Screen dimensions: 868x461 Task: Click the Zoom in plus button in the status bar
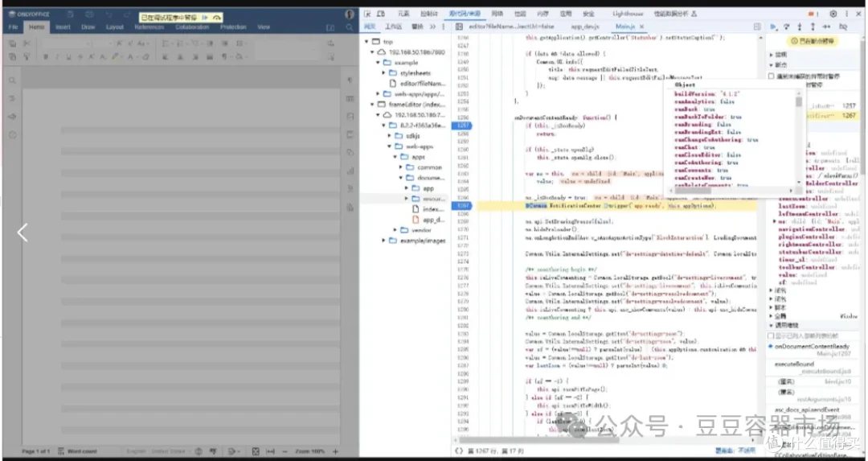[335, 451]
